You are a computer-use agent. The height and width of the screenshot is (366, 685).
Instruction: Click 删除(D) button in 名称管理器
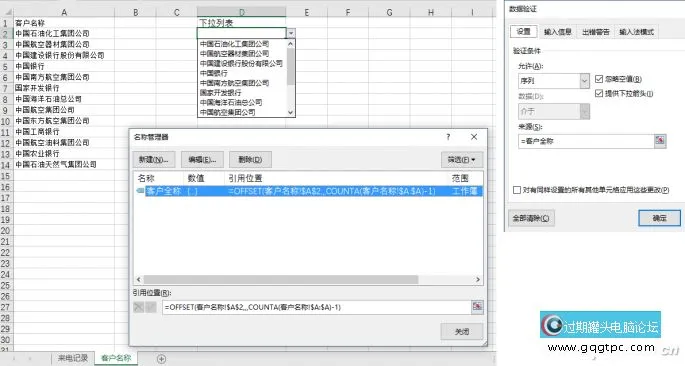[x=250, y=160]
